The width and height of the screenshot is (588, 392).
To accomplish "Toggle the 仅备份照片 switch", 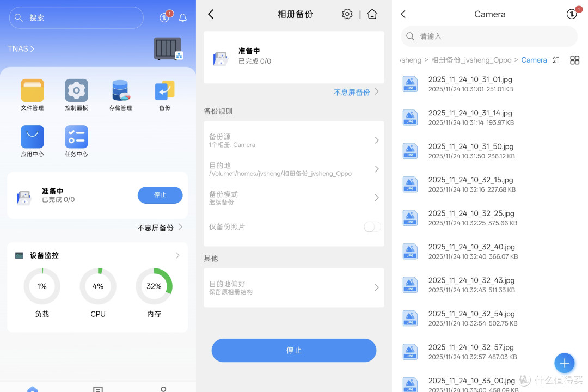I will coord(372,226).
